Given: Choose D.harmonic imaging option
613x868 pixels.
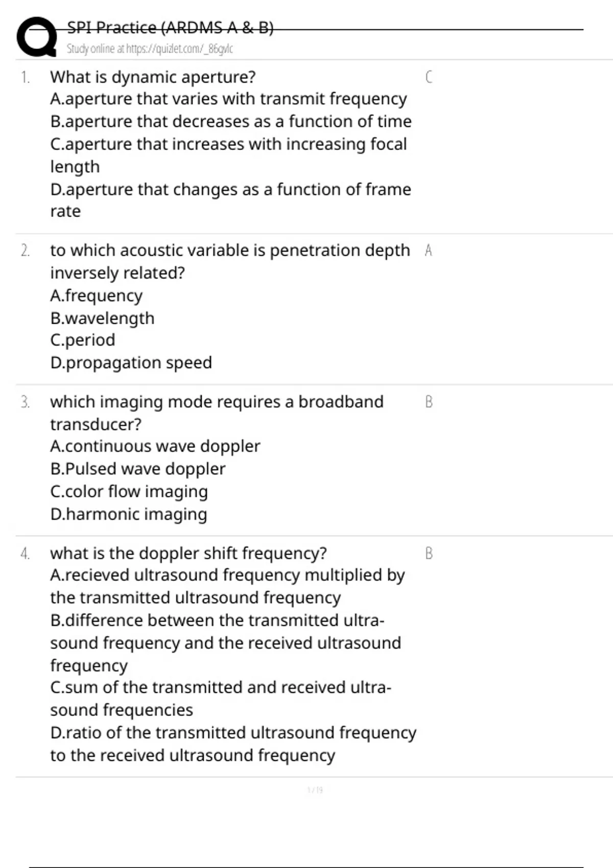Looking at the screenshot, I should (x=129, y=514).
